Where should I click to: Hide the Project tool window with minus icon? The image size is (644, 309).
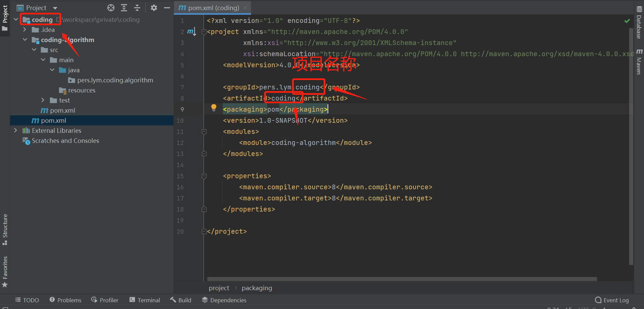[167, 8]
